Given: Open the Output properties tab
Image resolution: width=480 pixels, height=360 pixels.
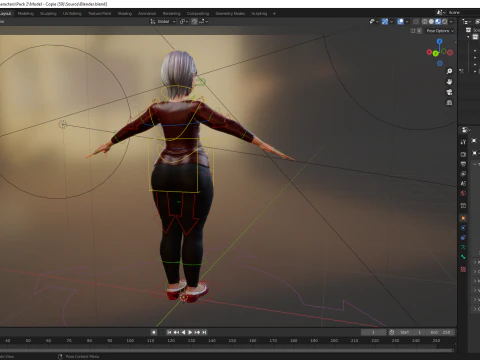Looking at the screenshot, I should (x=463, y=164).
